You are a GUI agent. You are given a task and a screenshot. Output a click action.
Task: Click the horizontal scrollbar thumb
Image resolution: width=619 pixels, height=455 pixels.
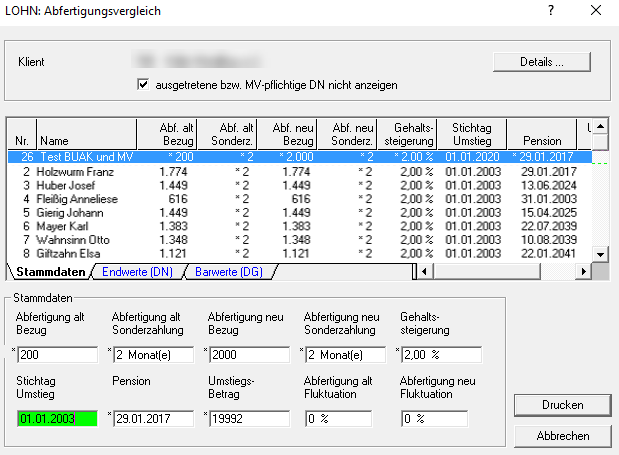coord(486,272)
